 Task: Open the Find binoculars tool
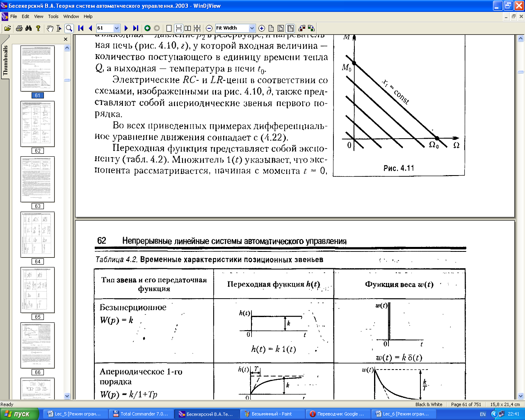(x=28, y=28)
